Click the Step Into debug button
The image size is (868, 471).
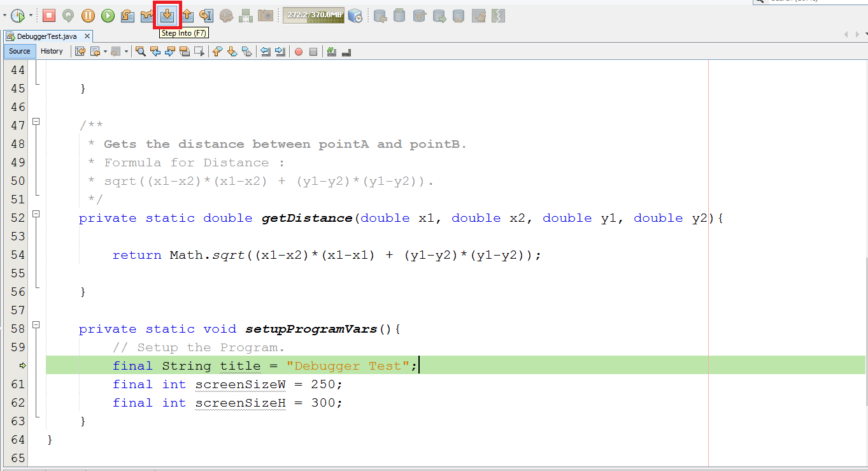click(167, 15)
